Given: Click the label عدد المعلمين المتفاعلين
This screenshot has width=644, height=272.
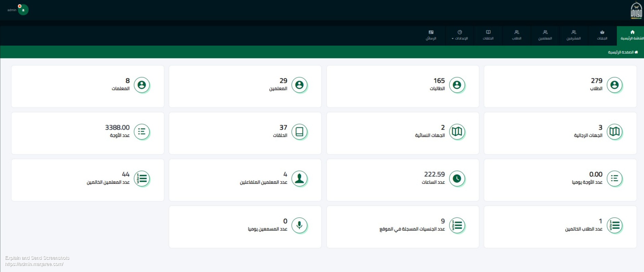Looking at the screenshot, I should [263, 182].
